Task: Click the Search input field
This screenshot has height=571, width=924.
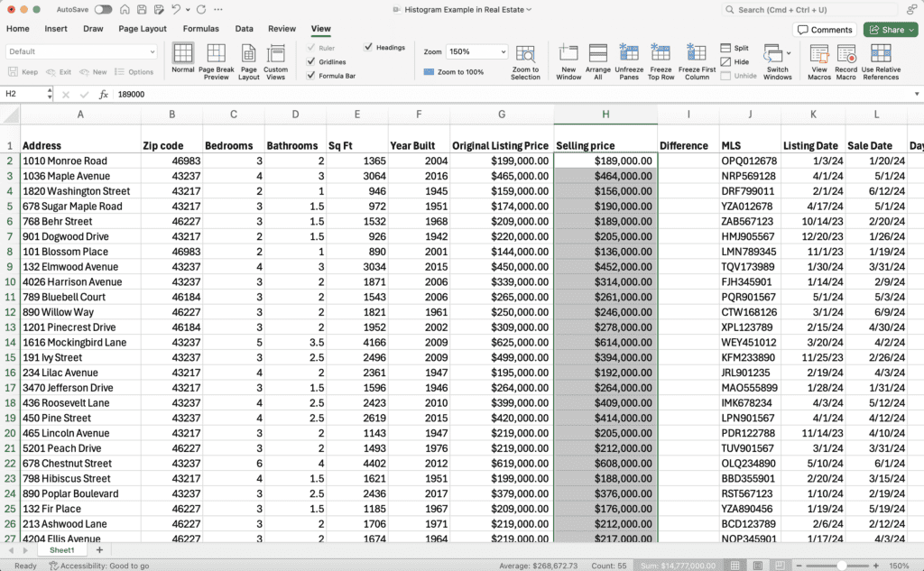Action: click(x=821, y=10)
